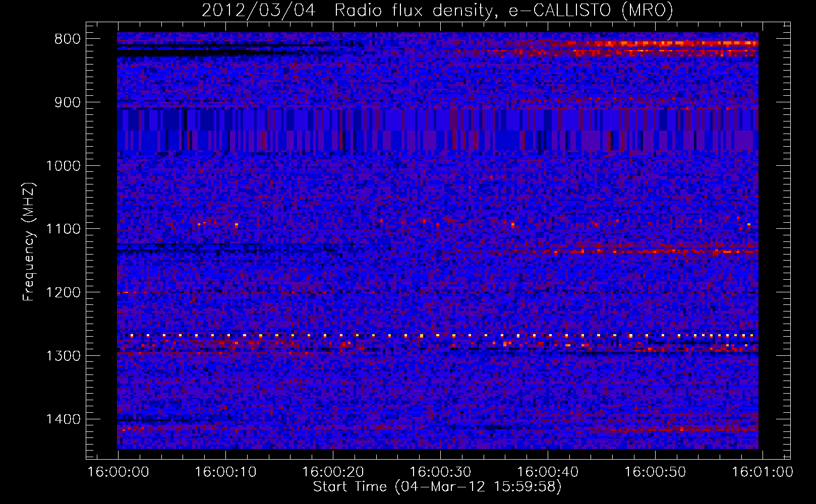This screenshot has height=504, width=816.
Task: Click the 16:01:00 time tick label
Action: (763, 472)
